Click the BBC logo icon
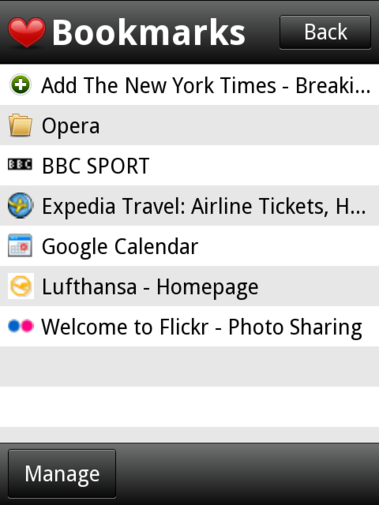Image resolution: width=379 pixels, height=505 pixels. pos(20,165)
